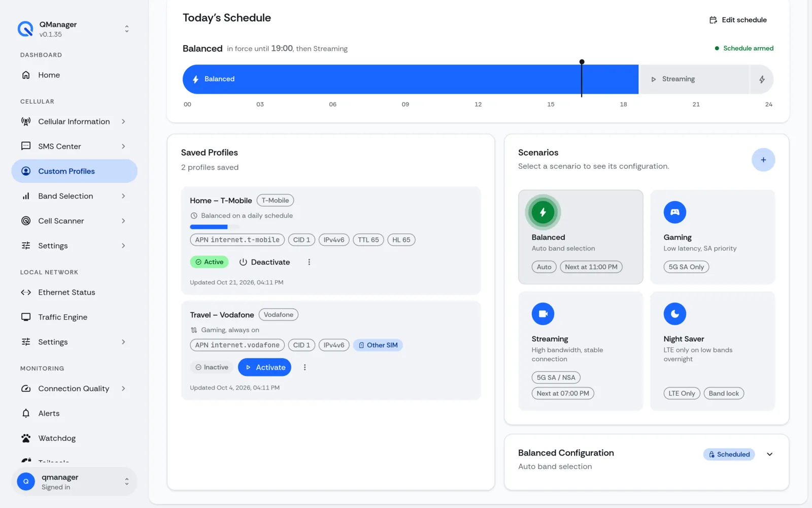Open Cellular Information menu item
Viewport: 812px width, 508px height.
tap(74, 121)
